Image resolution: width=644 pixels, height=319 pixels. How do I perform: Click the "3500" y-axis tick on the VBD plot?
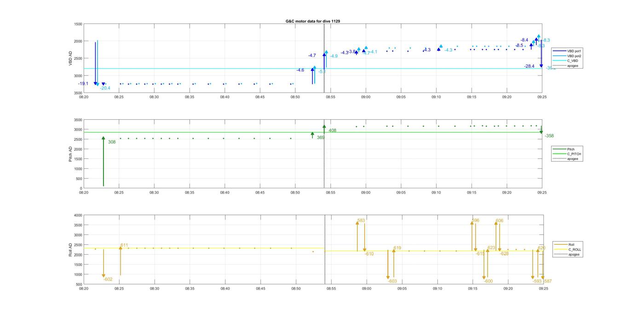78,93
